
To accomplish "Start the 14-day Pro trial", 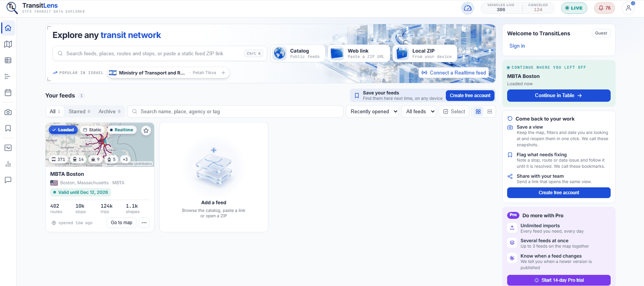I will 559,280.
